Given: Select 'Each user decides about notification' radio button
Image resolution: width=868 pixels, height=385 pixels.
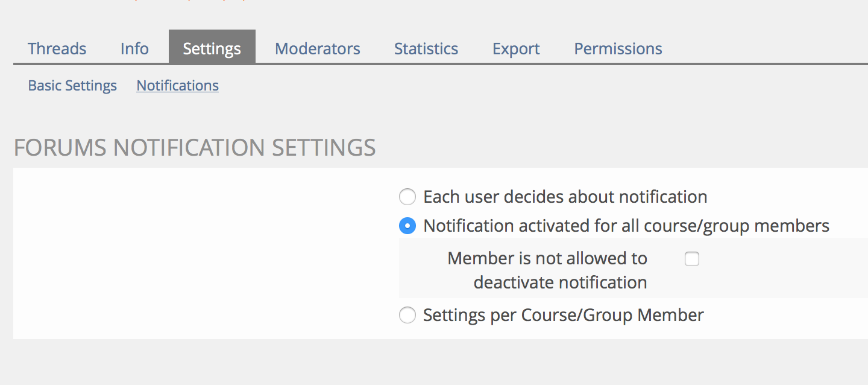Looking at the screenshot, I should 407,197.
